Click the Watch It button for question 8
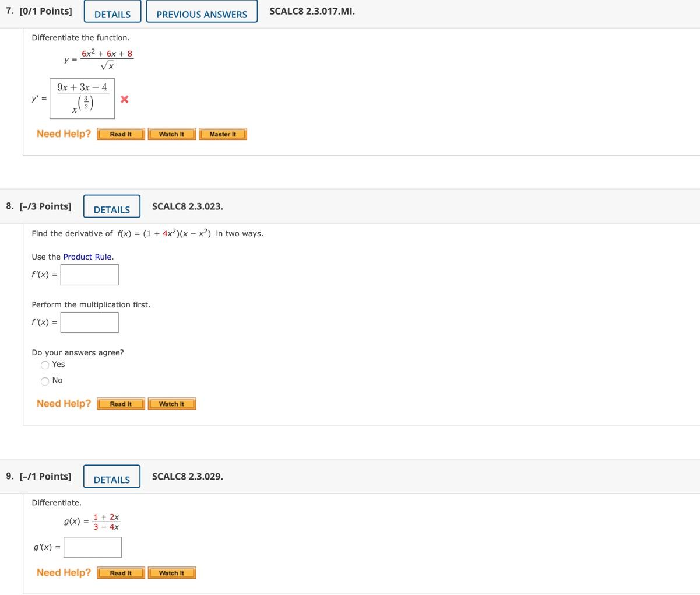Image resolution: width=700 pixels, height=595 pixels. (171, 403)
